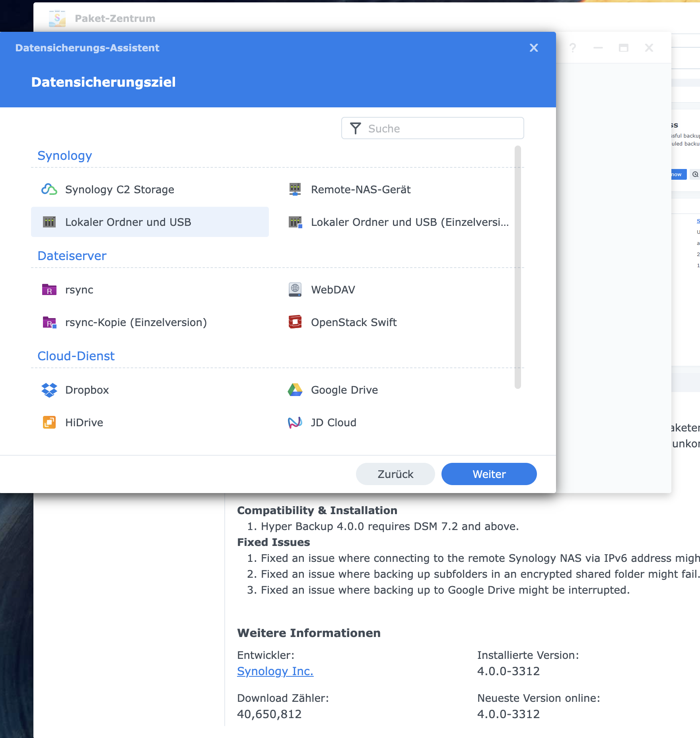Select the Remote-NAS-Gerät label

click(x=361, y=189)
